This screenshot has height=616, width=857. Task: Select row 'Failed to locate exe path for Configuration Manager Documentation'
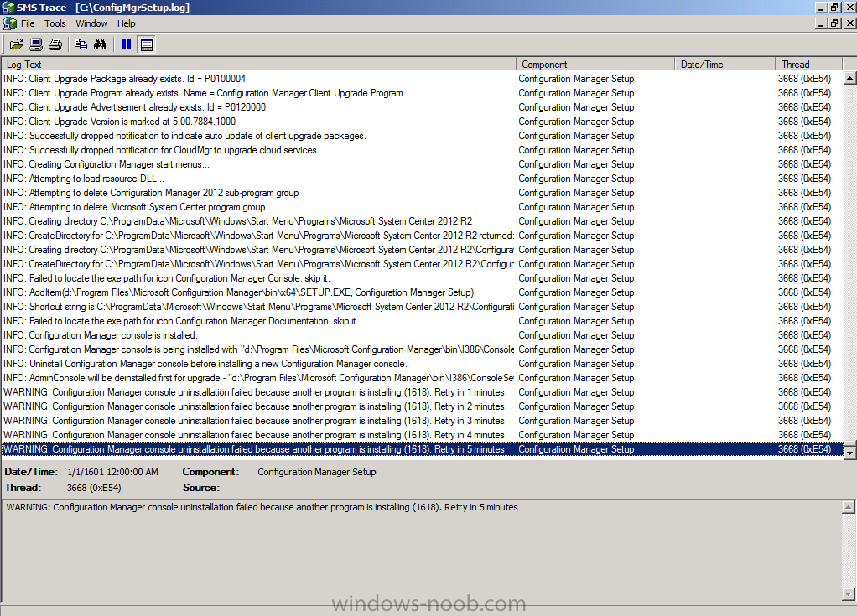click(x=422, y=320)
